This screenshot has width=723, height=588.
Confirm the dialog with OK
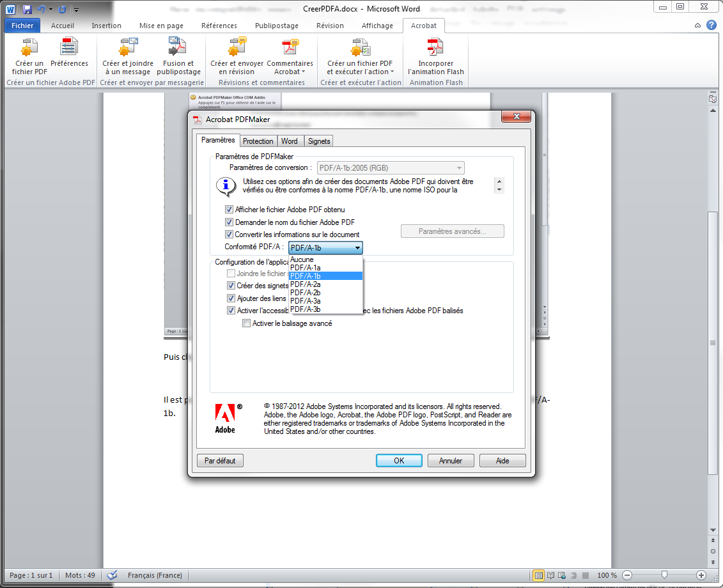coord(399,460)
